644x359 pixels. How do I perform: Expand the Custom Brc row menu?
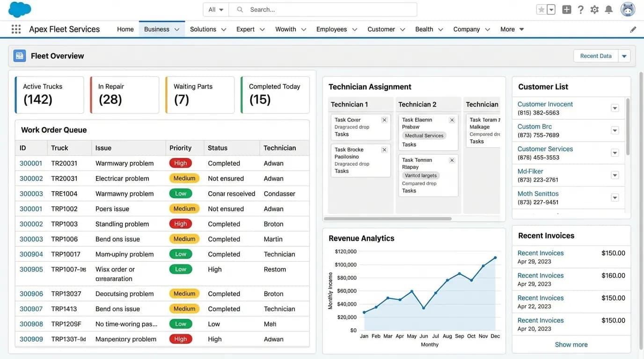click(615, 130)
